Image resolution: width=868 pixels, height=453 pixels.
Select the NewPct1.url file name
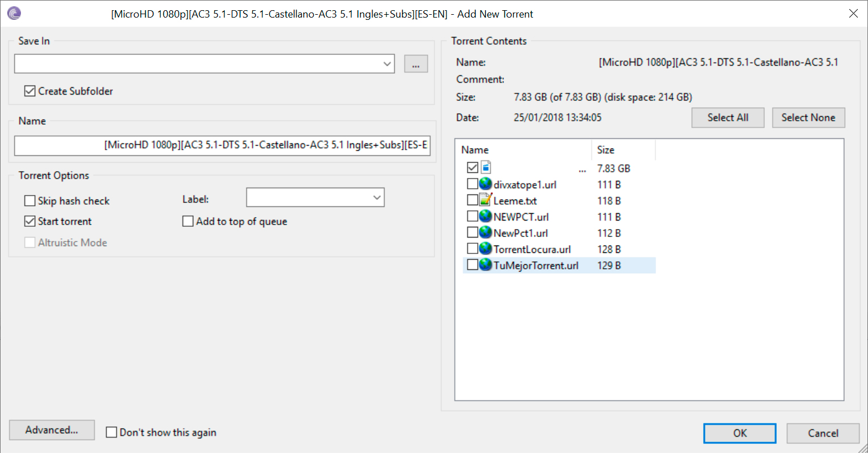[521, 233]
